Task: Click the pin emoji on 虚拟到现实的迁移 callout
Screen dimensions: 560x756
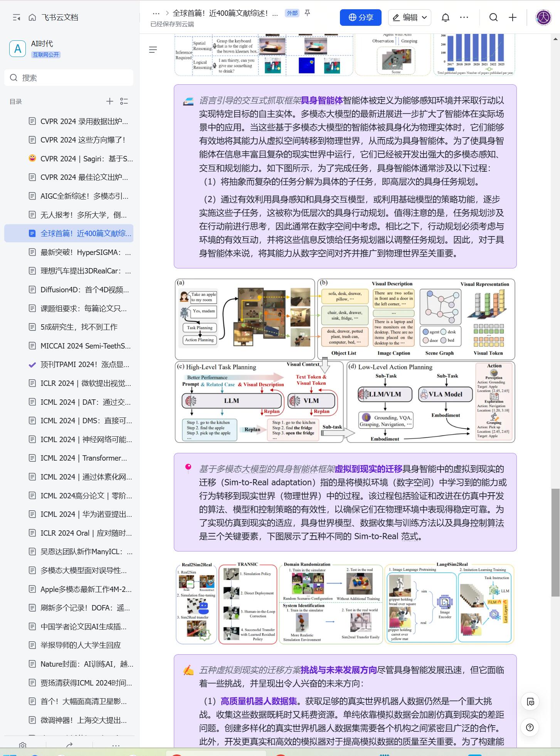Action: click(x=188, y=469)
